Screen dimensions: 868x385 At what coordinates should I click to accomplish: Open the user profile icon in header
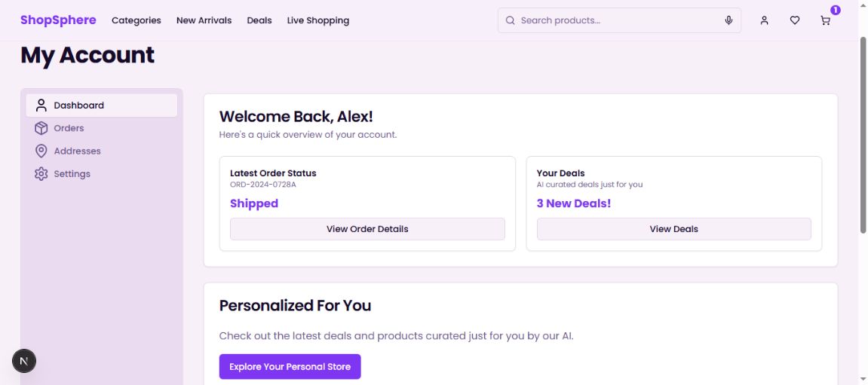click(x=764, y=20)
